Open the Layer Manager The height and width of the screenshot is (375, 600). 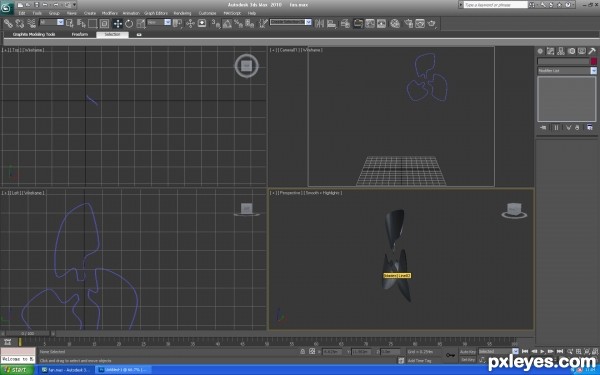coord(345,24)
